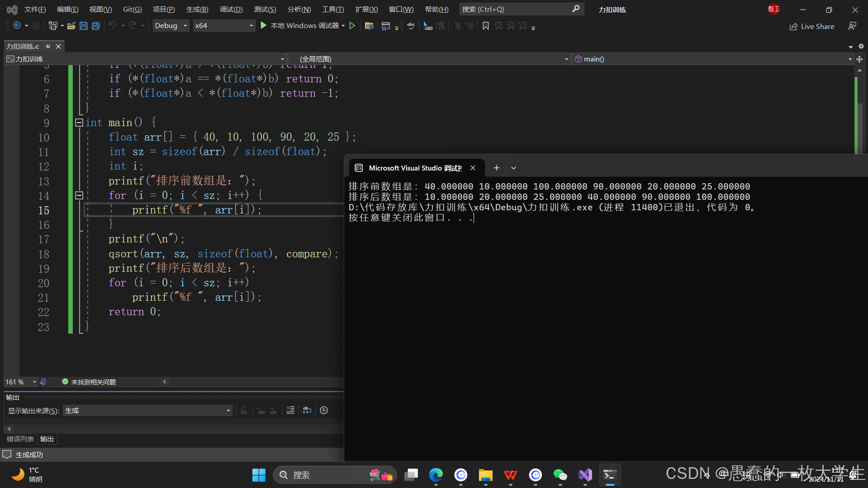This screenshot has width=868, height=488.
Task: Click the code cleanup brush icon near zoom
Action: [43, 382]
